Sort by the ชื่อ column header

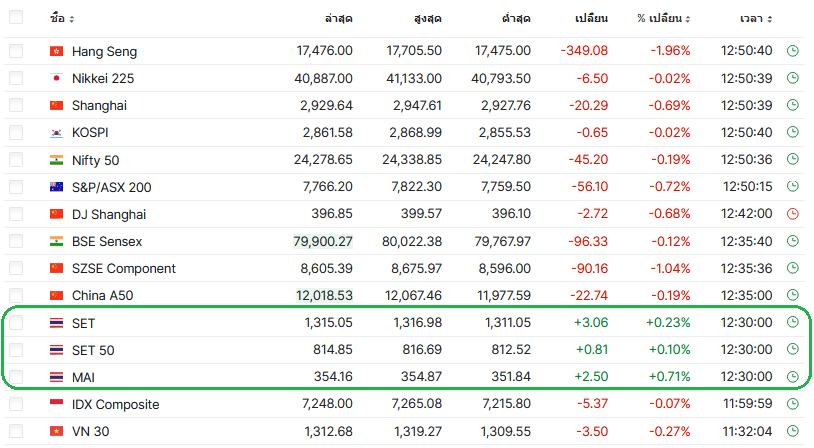(x=61, y=19)
